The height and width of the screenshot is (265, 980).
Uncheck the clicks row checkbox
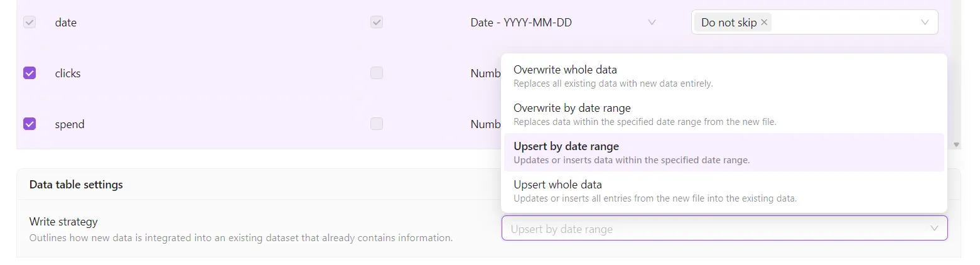click(x=30, y=73)
